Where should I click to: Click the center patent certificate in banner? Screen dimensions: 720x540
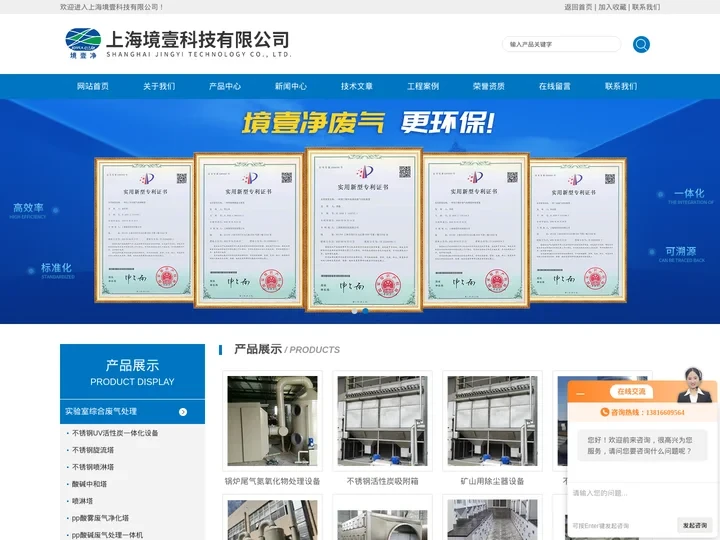tap(364, 230)
